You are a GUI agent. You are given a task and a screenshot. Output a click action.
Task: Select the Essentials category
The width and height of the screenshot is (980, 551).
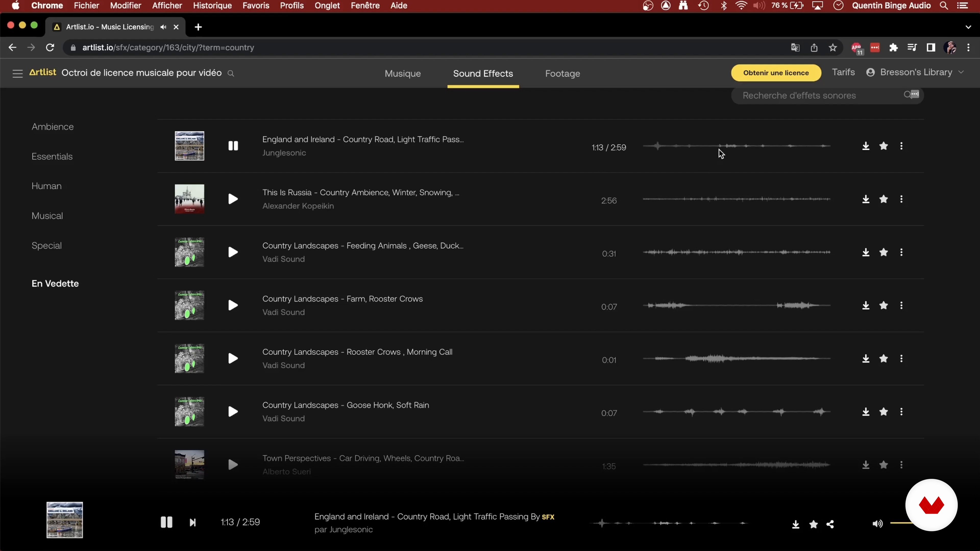pyautogui.click(x=52, y=156)
